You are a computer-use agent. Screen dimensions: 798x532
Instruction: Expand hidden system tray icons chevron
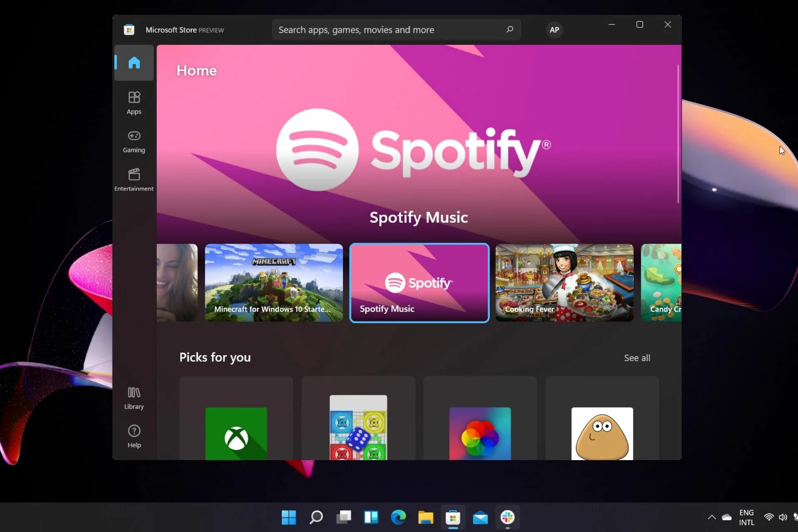[712, 517]
